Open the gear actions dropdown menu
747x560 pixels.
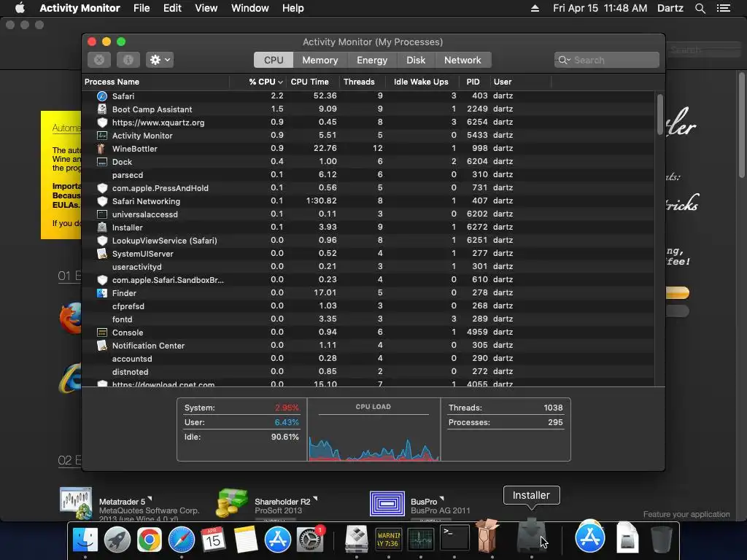[160, 60]
